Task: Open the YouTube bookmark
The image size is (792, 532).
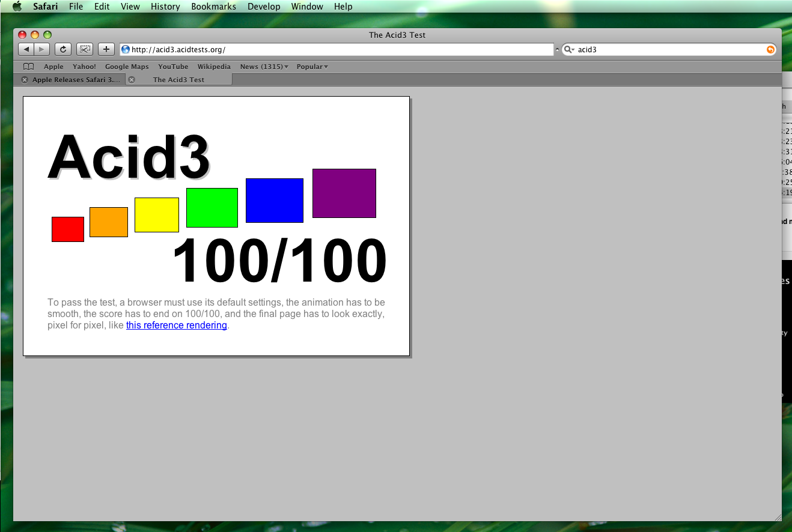Action: click(173, 67)
